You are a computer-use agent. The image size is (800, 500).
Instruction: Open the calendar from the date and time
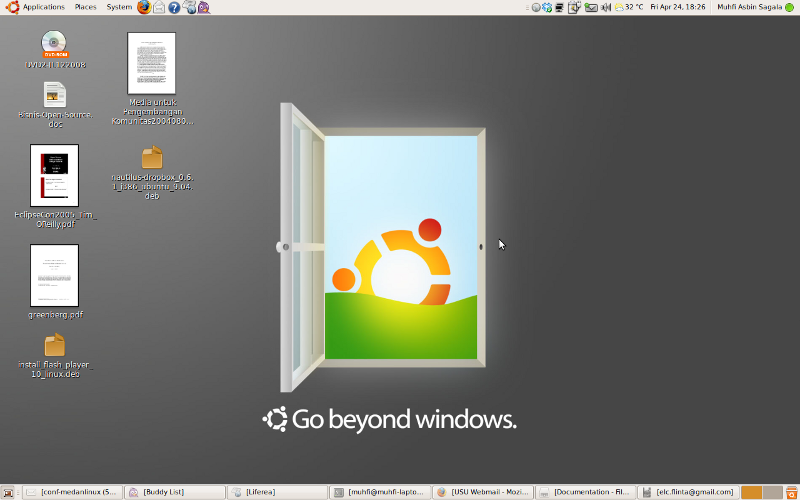pos(678,7)
